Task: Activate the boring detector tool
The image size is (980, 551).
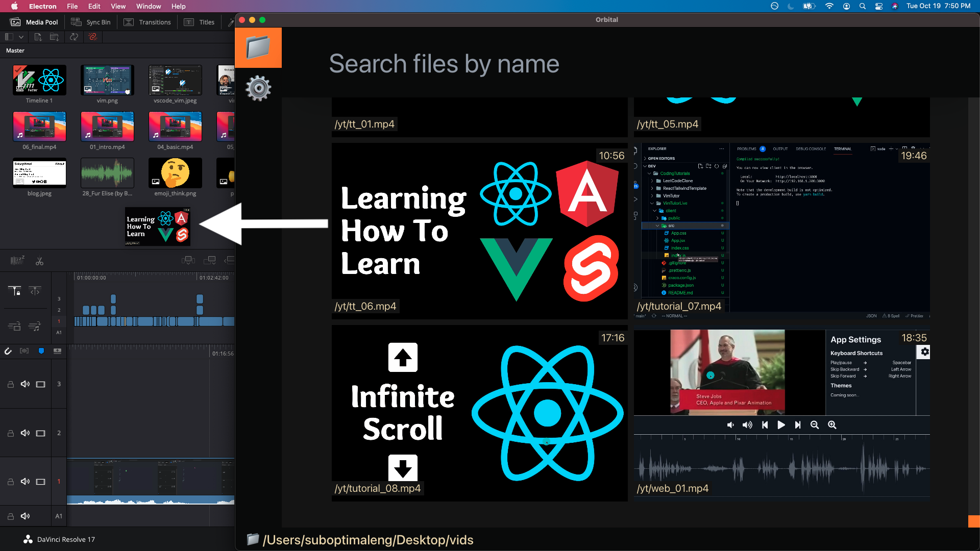Action: 17,261
